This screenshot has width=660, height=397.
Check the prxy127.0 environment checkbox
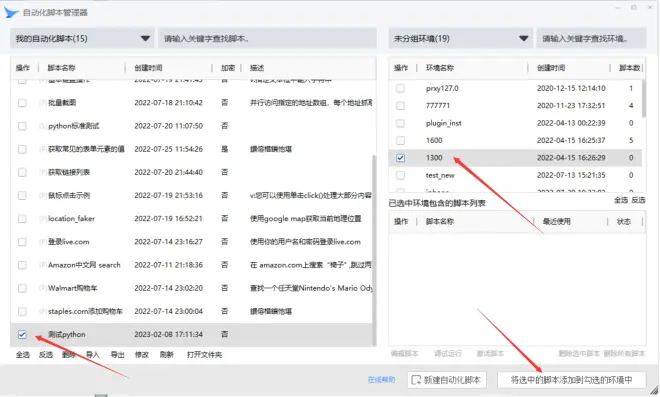[x=400, y=88]
